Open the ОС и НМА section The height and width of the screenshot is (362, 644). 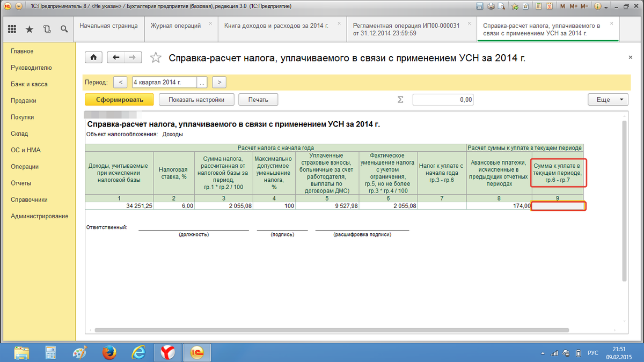click(26, 151)
